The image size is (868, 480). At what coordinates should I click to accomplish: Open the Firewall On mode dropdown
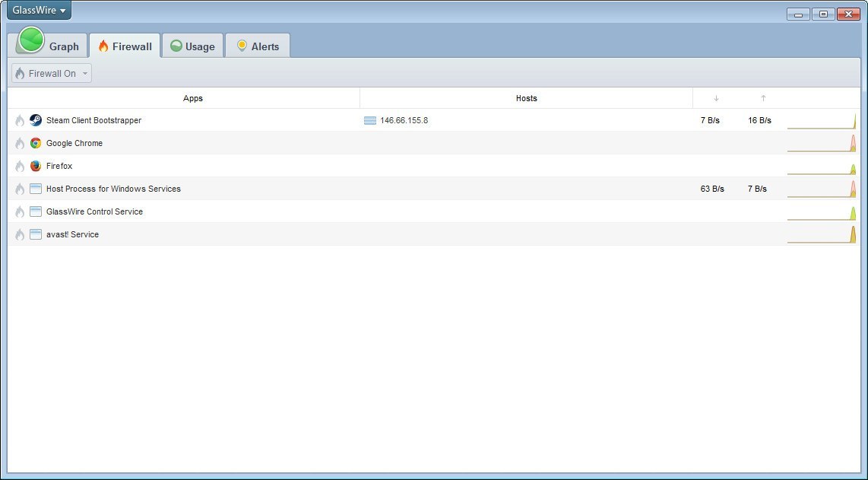click(50, 73)
